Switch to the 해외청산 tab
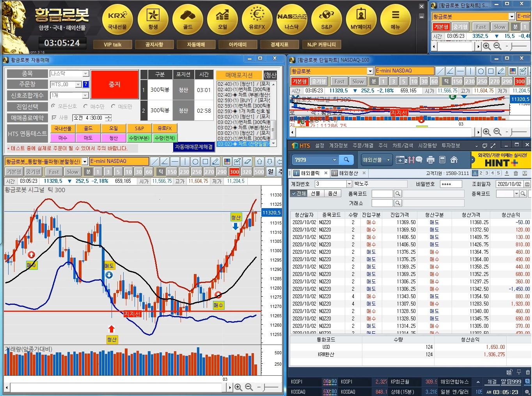532x396 pixels. coord(348,173)
